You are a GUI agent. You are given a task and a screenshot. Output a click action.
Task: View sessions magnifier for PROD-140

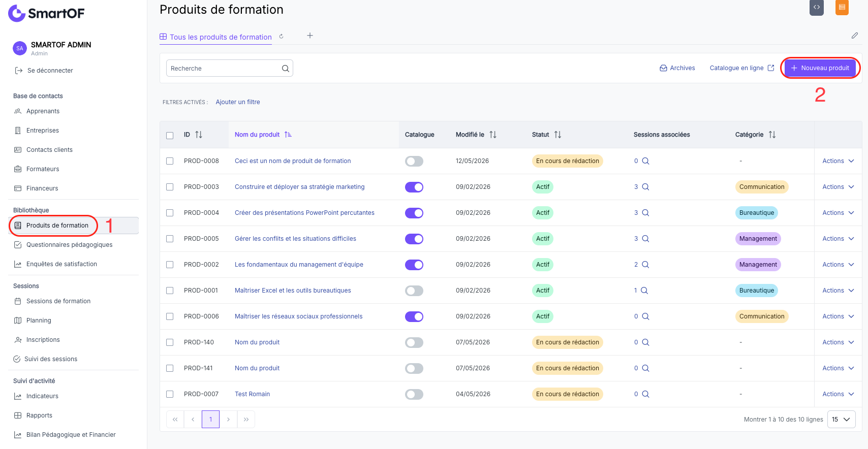pyautogui.click(x=645, y=342)
